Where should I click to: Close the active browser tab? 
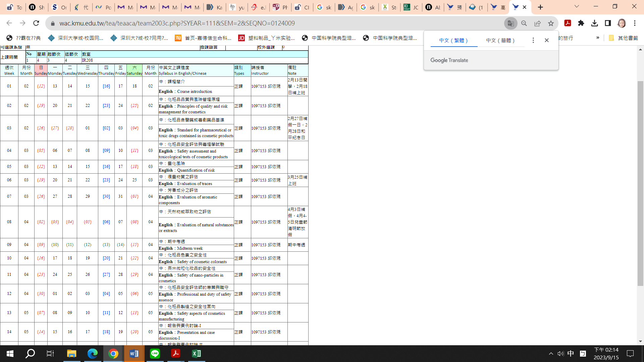pos(525,7)
